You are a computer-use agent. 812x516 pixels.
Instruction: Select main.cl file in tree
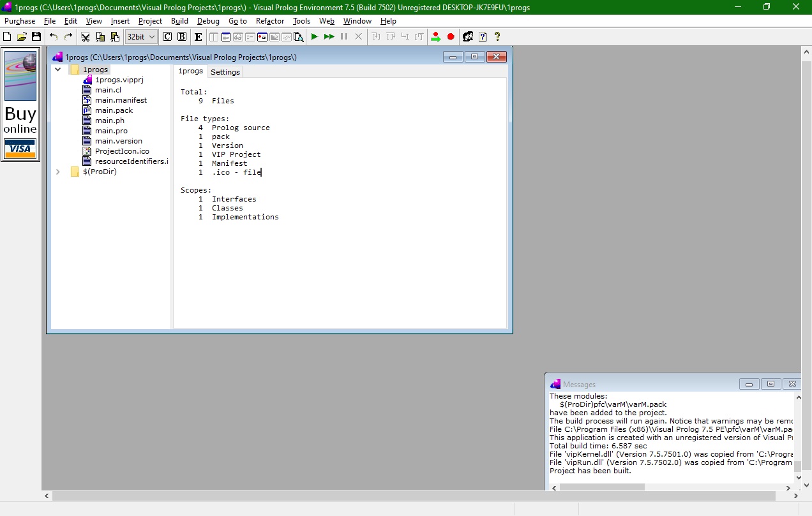click(108, 90)
